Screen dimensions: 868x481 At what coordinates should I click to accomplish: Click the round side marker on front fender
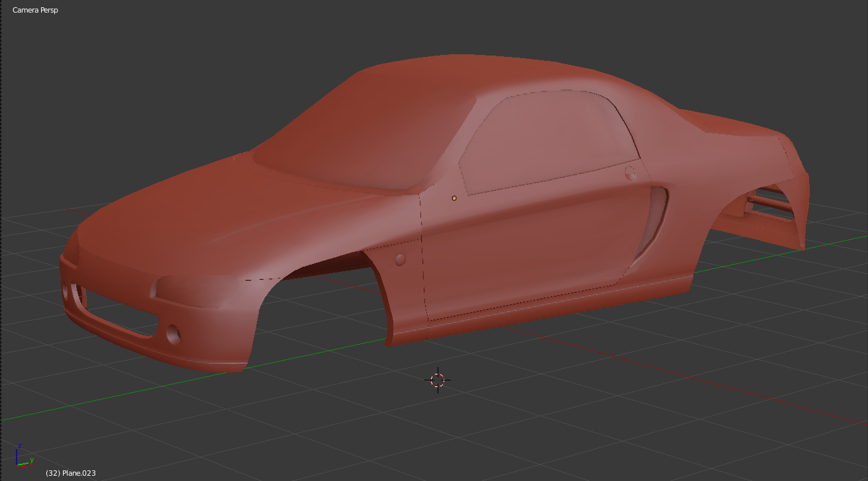[x=400, y=259]
